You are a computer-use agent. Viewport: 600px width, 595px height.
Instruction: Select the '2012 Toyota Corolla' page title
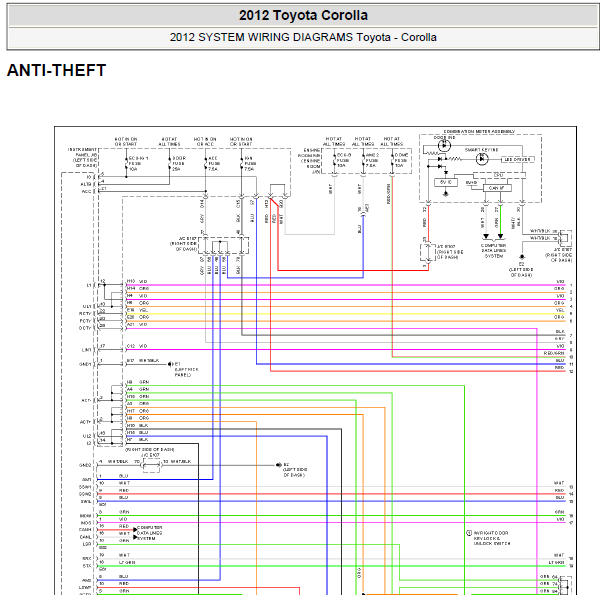pyautogui.click(x=303, y=15)
